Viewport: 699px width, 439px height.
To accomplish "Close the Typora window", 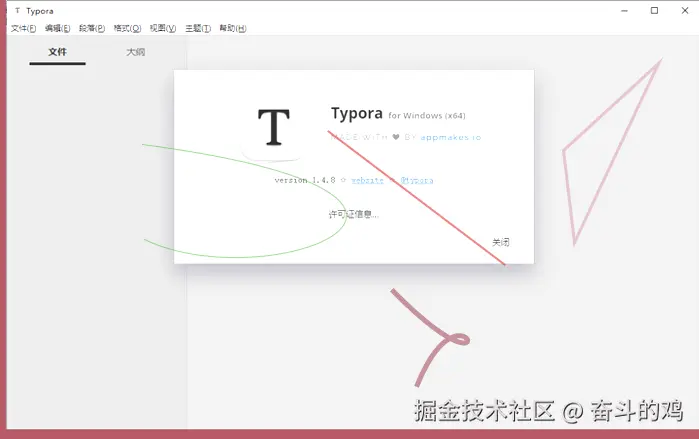I will (x=685, y=11).
